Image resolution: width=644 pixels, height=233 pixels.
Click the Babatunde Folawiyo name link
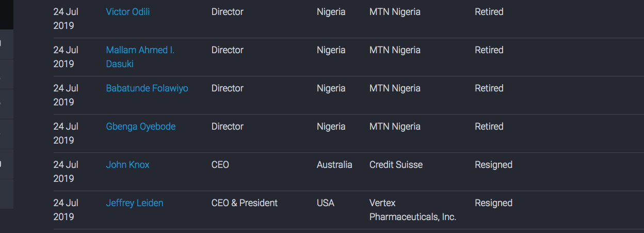pos(147,88)
